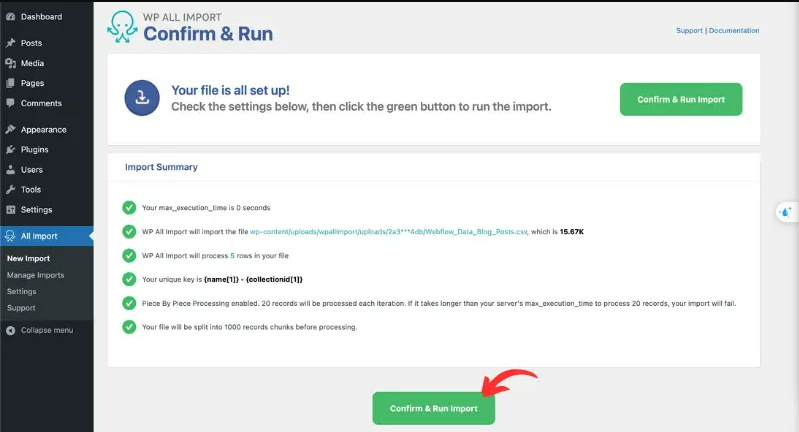This screenshot has width=799, height=432.
Task: Collapse the admin sidebar menu
Action: [x=46, y=330]
